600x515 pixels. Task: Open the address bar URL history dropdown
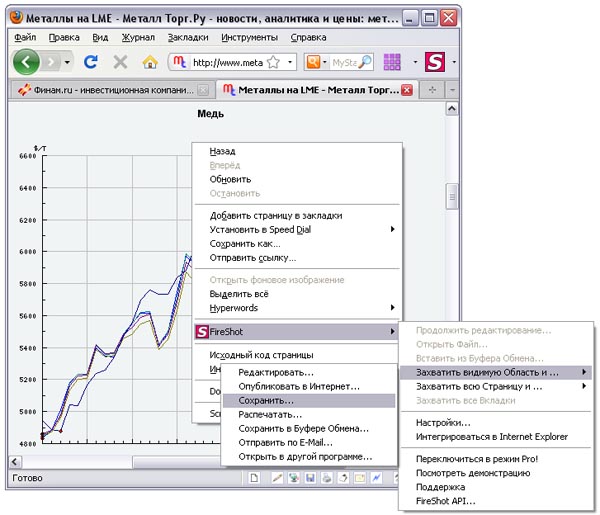(x=290, y=62)
